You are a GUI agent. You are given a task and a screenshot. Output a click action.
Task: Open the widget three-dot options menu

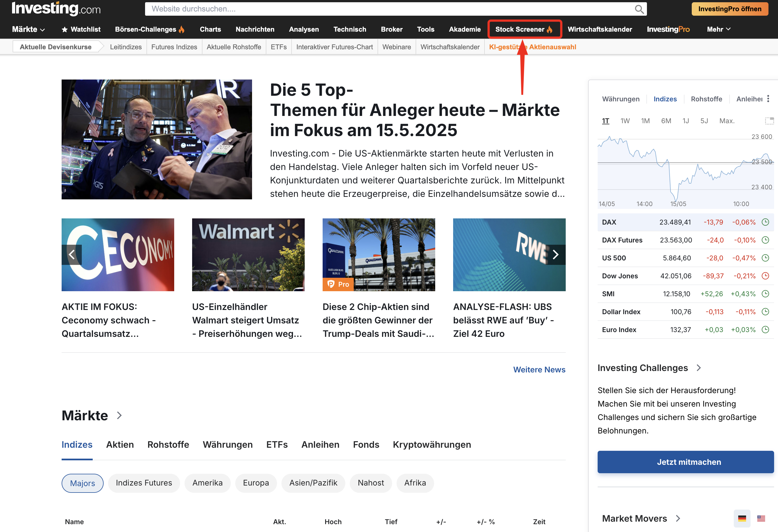768,99
